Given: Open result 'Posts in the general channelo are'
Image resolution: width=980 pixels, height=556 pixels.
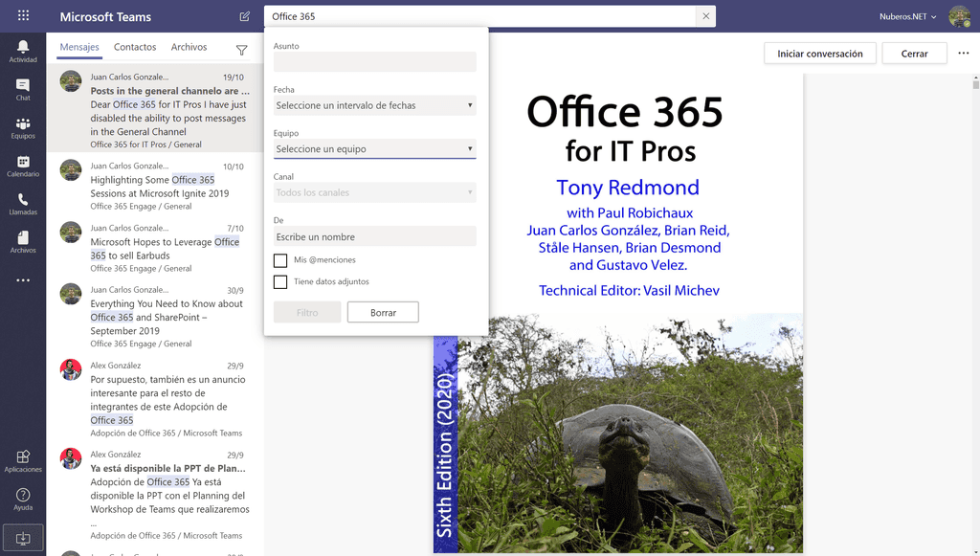Looking at the screenshot, I should coord(155,107).
